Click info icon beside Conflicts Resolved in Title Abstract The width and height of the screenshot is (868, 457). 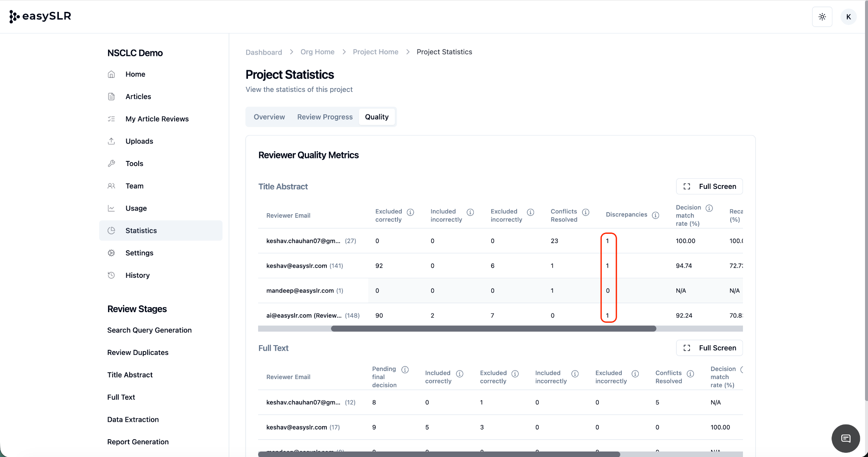click(586, 212)
